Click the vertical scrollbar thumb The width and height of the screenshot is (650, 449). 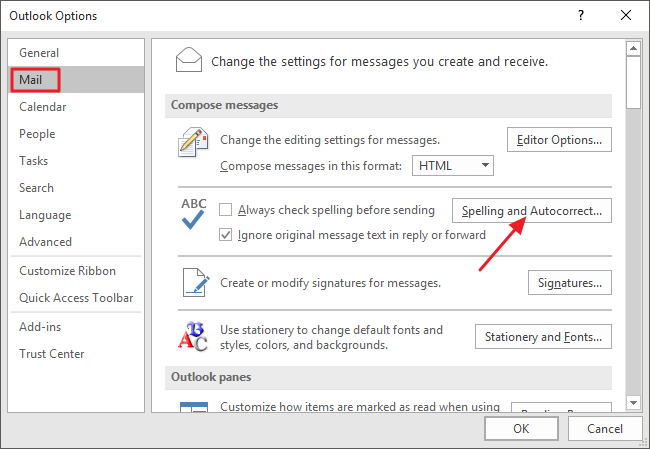point(633,83)
